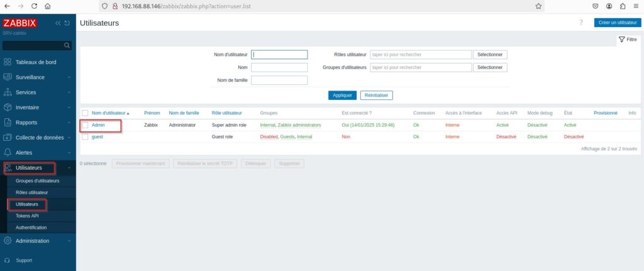Open Authentification submenu item
Screen dimensions: 644x271
point(31,228)
